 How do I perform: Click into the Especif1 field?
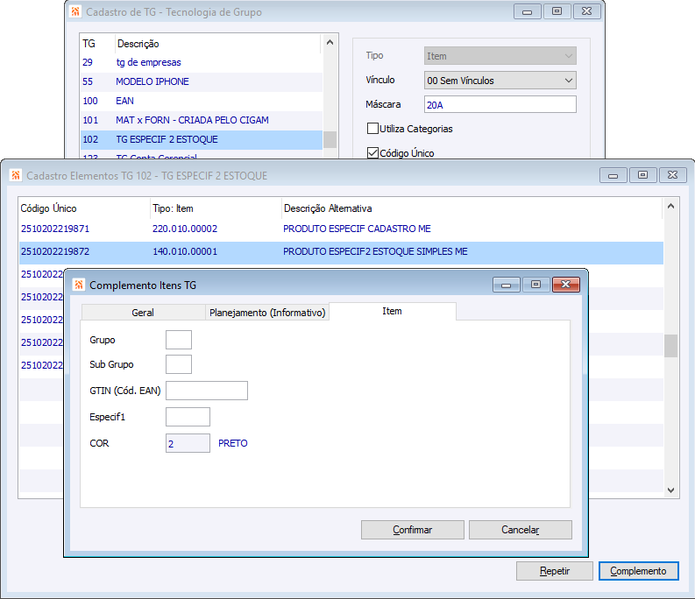coord(188,417)
